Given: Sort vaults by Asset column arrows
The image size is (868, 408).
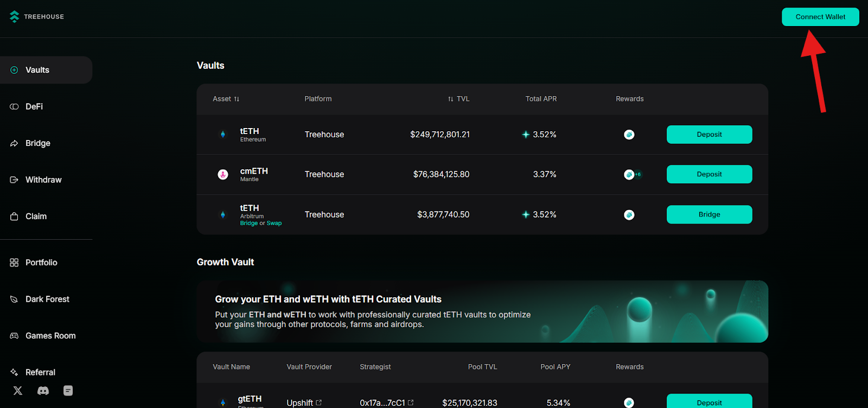Looking at the screenshot, I should pos(237,99).
